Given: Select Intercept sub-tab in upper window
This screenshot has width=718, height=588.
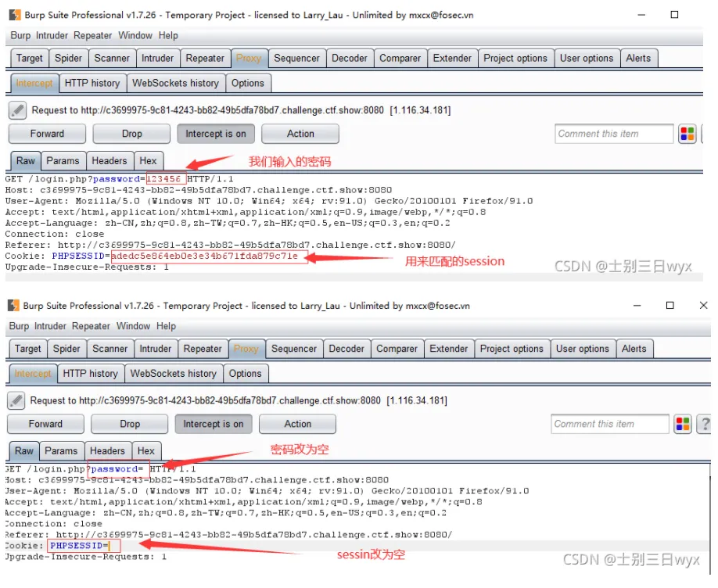Looking at the screenshot, I should (x=34, y=83).
